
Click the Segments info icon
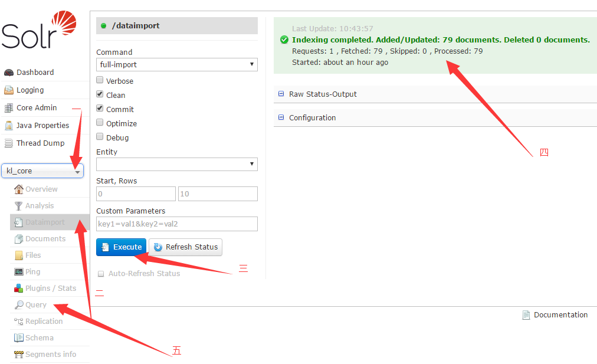[x=19, y=355]
